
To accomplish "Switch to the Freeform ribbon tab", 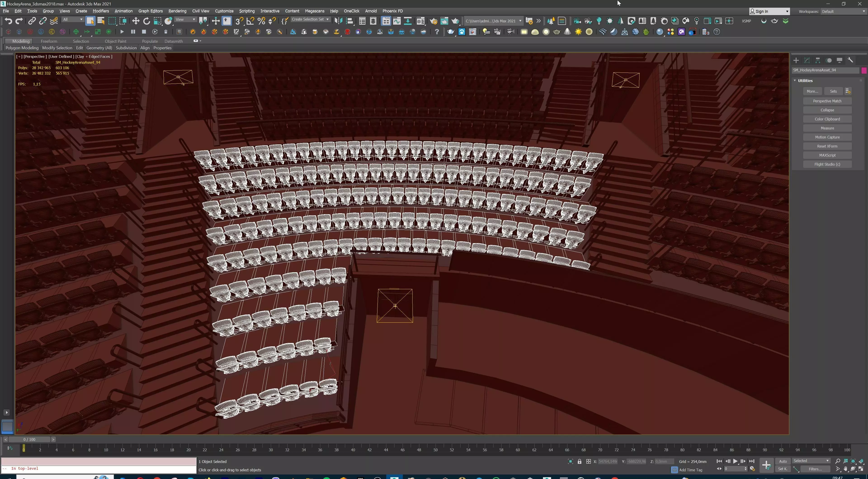I will click(49, 41).
